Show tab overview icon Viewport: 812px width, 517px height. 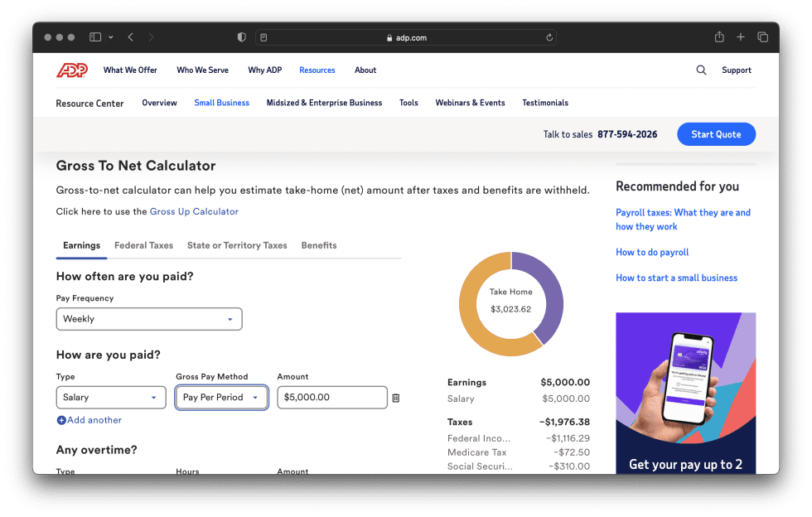click(x=762, y=36)
